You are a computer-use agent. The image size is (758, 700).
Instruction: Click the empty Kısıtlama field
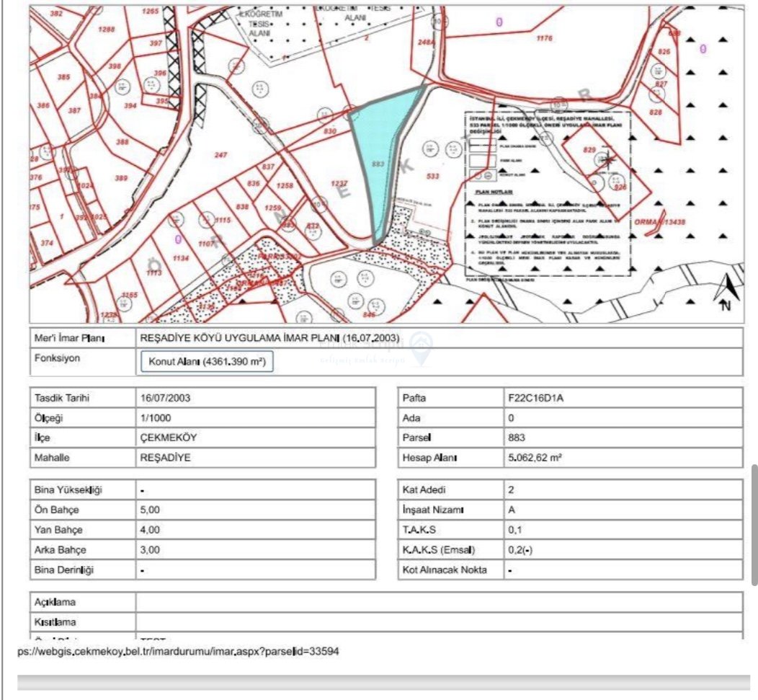(x=438, y=621)
